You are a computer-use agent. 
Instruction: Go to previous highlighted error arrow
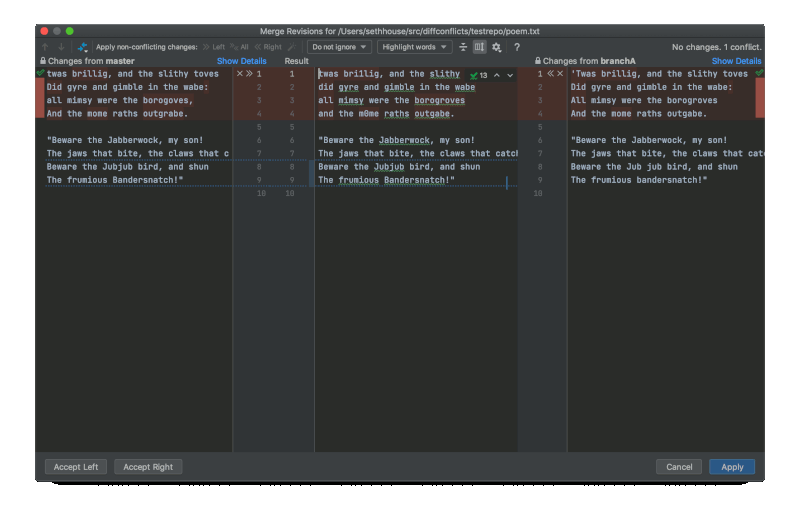[x=496, y=75]
